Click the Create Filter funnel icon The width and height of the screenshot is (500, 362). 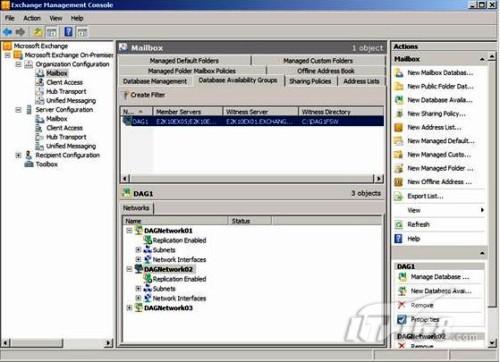126,95
